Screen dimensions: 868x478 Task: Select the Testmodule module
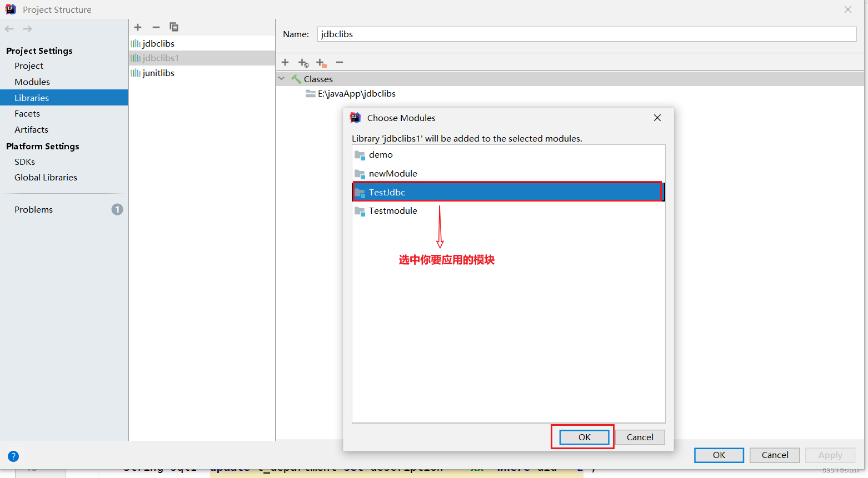click(508, 211)
